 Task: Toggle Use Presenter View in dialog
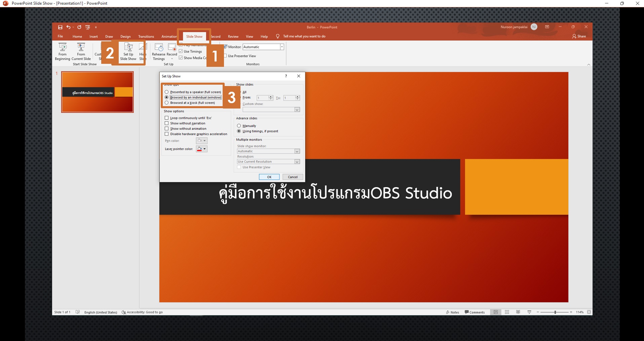239,167
